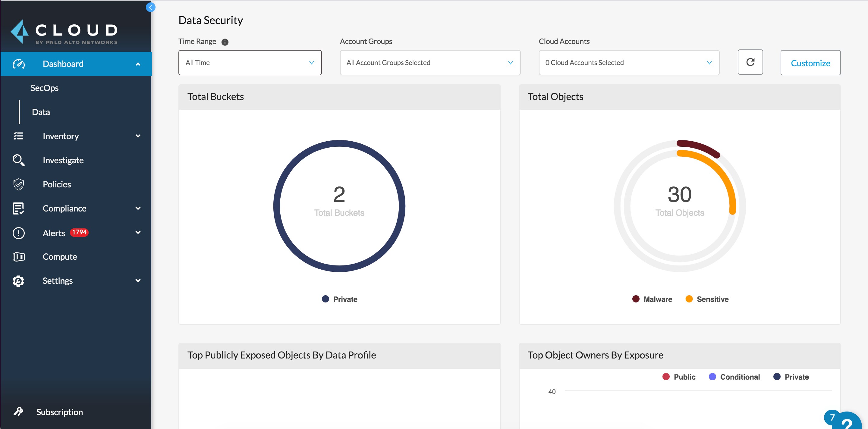The height and width of the screenshot is (429, 868).
Task: Open the Investigate search section
Action: (x=63, y=160)
